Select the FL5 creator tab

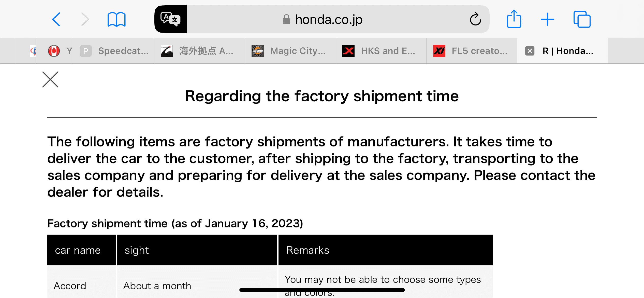click(x=472, y=51)
